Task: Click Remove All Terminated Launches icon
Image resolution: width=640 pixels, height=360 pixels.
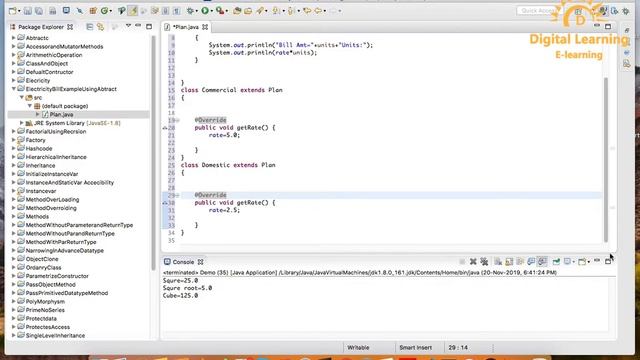Action: 484,262
